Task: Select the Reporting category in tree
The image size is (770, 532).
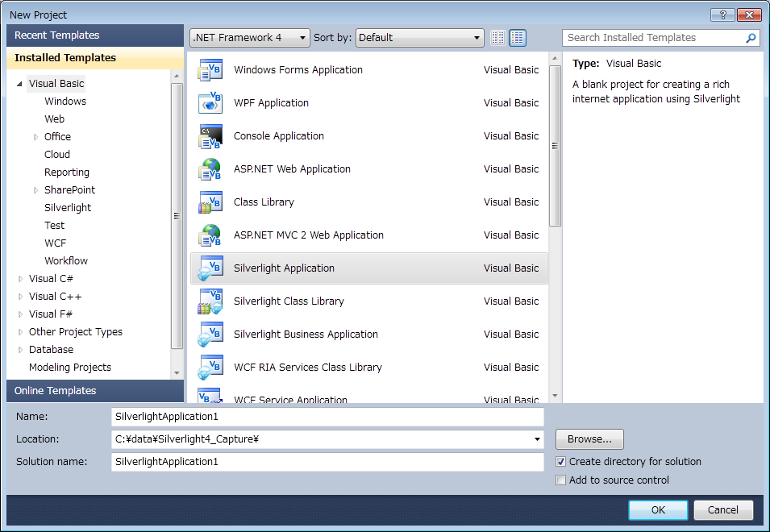Action: [67, 172]
